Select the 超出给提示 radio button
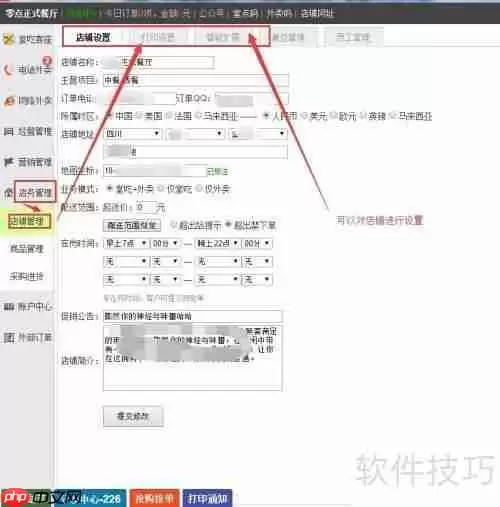 174,225
